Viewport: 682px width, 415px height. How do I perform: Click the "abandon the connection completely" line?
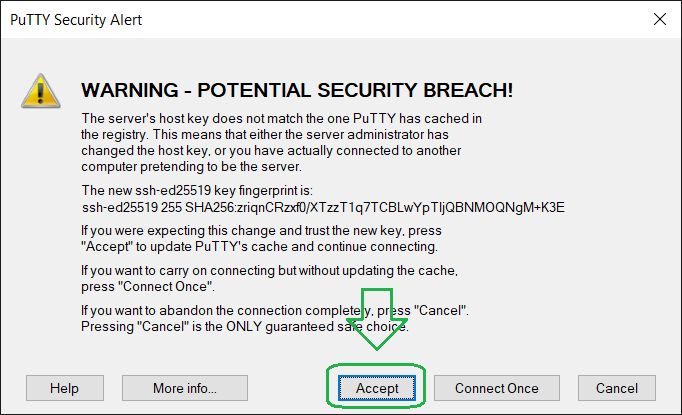tap(249, 311)
